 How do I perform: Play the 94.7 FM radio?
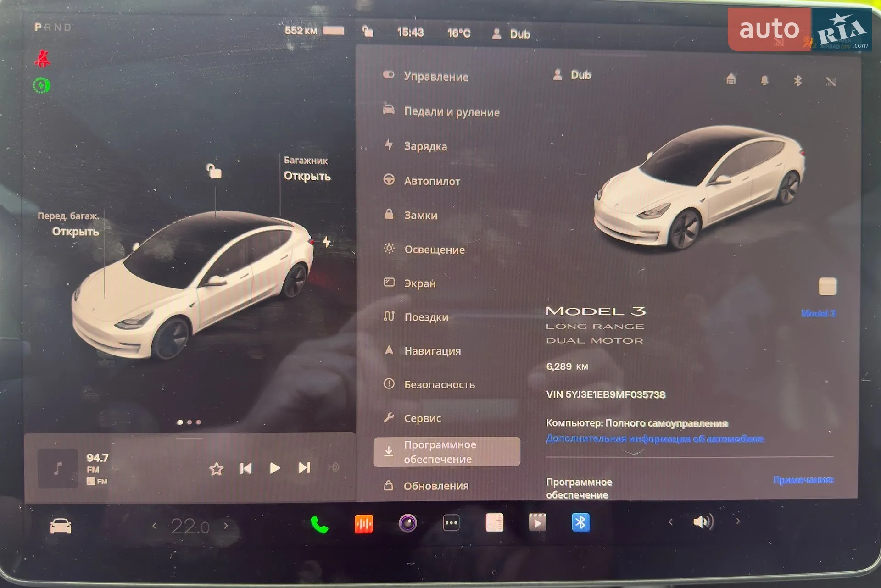tap(275, 468)
